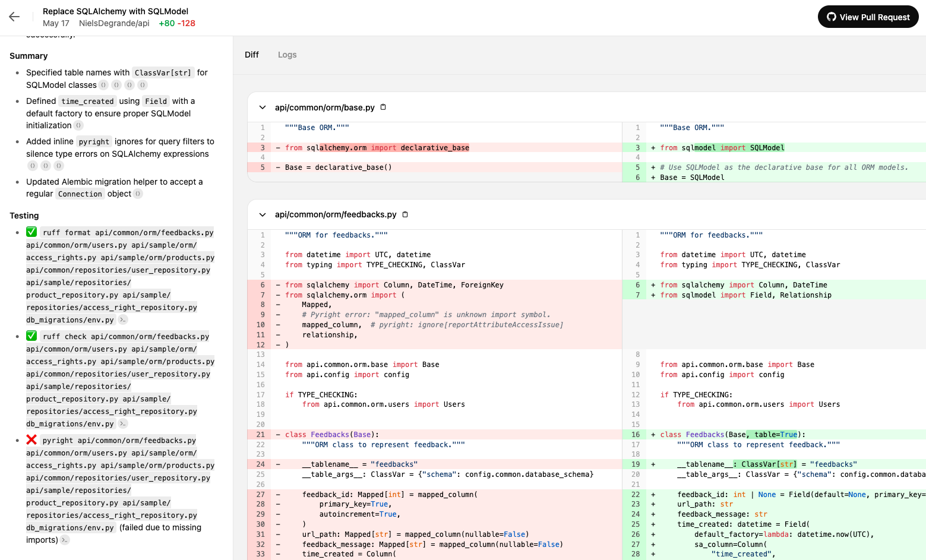Click the 'api/common/orm/feedbacks.py' file name
Image resolution: width=926 pixels, height=560 pixels.
[336, 214]
